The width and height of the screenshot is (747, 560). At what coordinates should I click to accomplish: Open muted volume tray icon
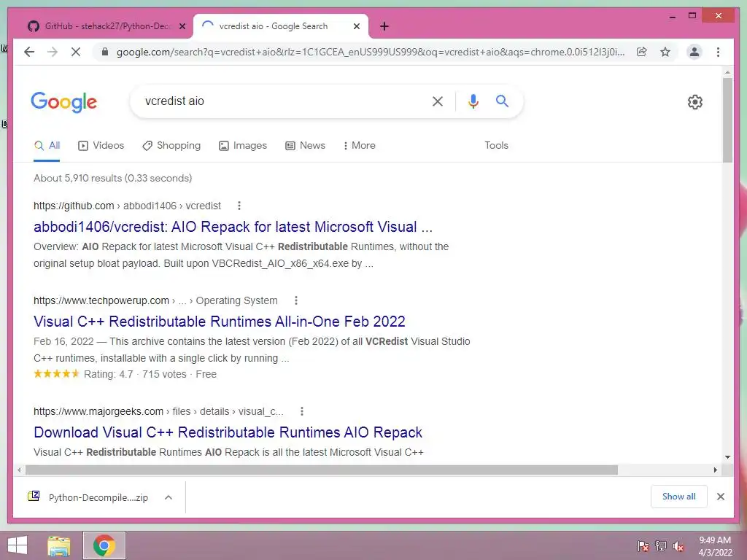click(678, 545)
